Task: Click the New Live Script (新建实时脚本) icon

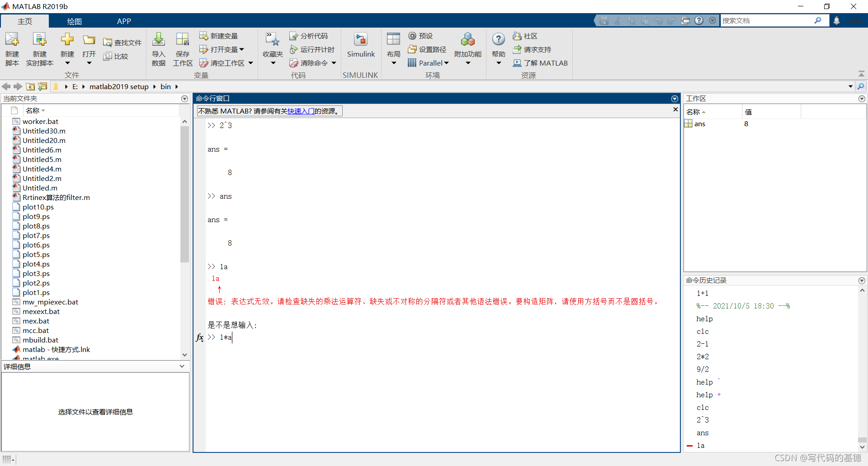Action: pyautogui.click(x=40, y=40)
